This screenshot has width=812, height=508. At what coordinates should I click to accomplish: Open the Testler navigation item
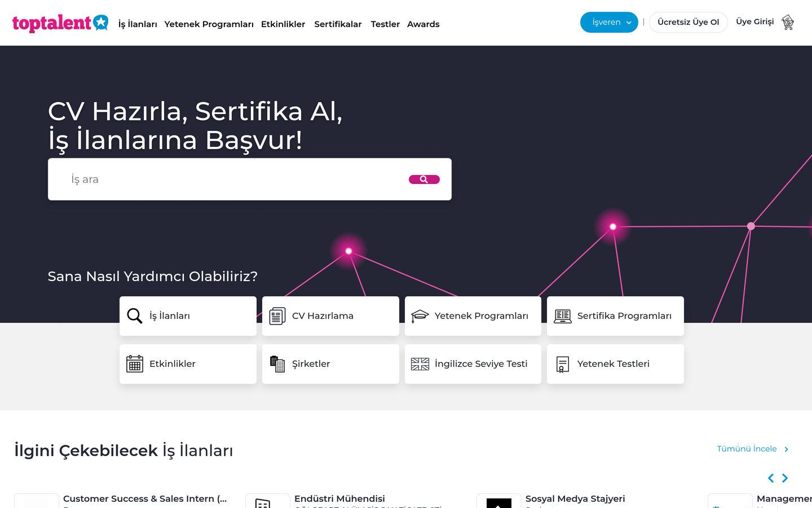tap(385, 24)
